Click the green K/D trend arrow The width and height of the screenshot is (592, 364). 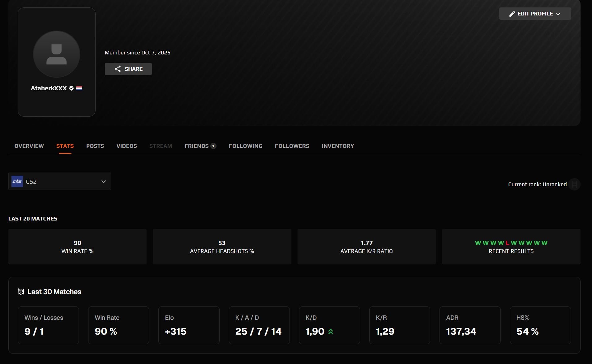tap(331, 332)
